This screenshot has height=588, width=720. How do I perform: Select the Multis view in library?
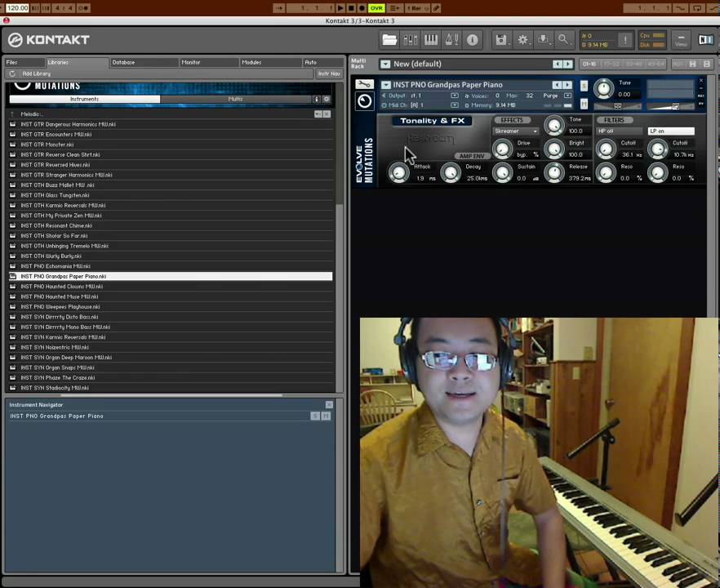click(x=236, y=100)
